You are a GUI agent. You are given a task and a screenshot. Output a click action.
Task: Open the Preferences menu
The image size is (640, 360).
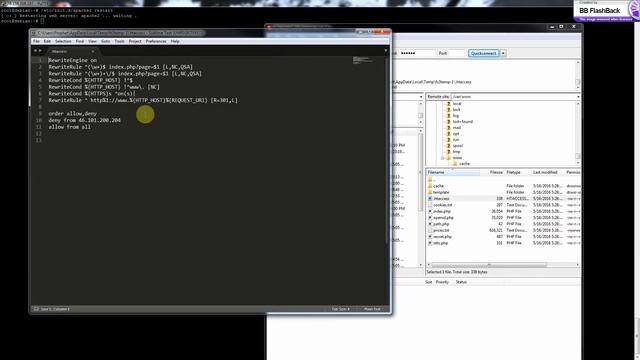pyautogui.click(x=156, y=41)
